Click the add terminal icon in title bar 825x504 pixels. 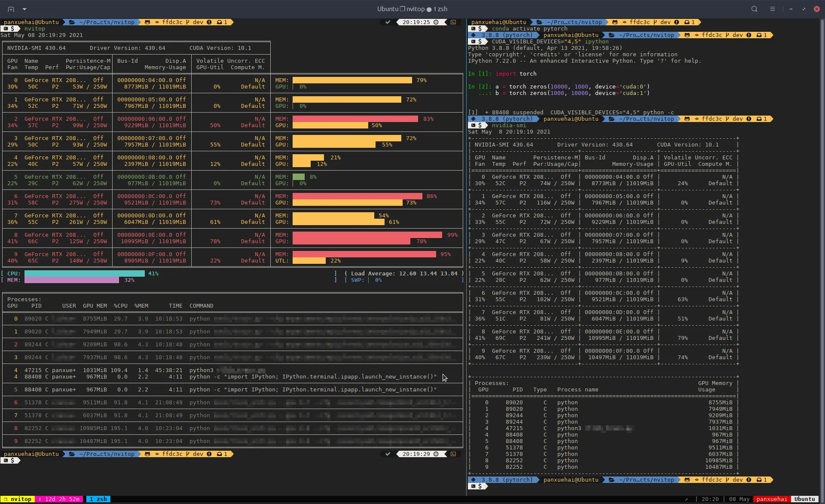(x=11, y=9)
